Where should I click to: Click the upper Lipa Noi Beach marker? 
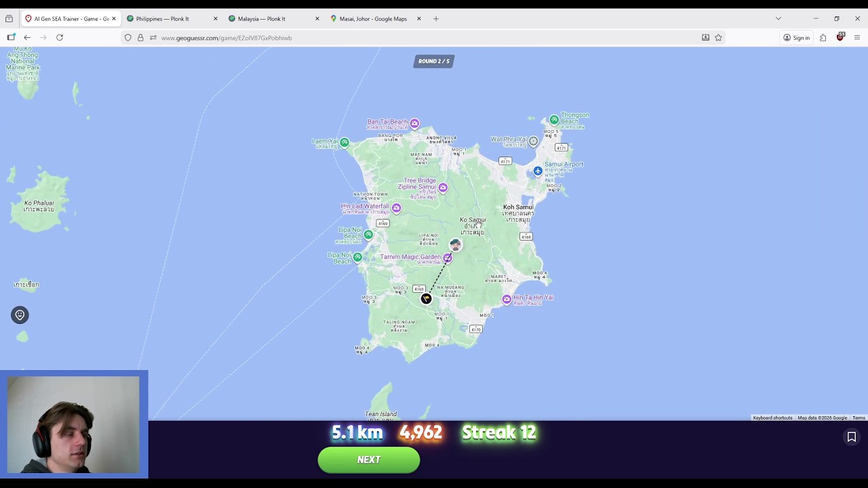pyautogui.click(x=368, y=235)
